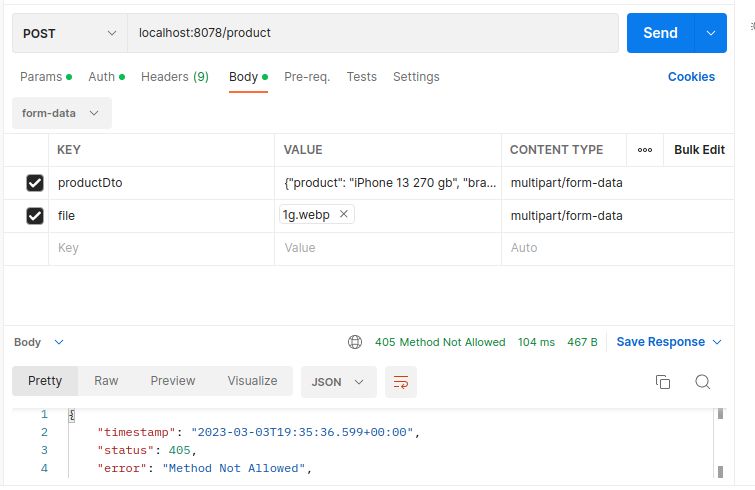Click the network globe icon
Screen dimensions: 755x490
coord(355,342)
